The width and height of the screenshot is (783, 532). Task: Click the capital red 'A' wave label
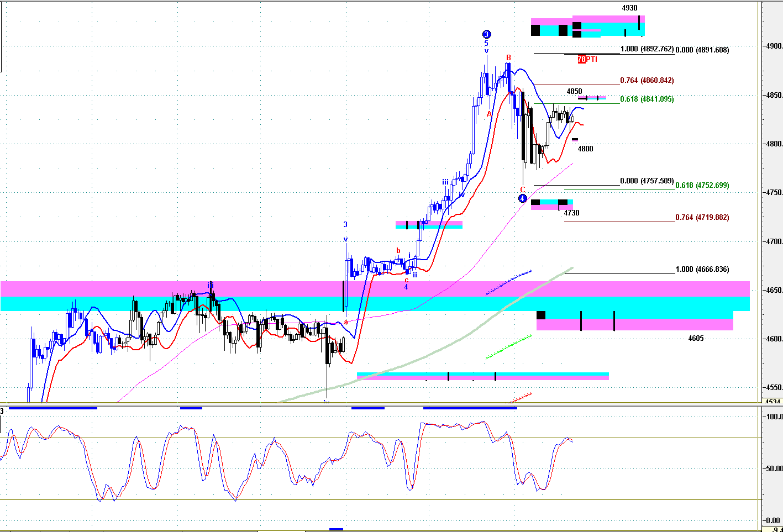[489, 114]
